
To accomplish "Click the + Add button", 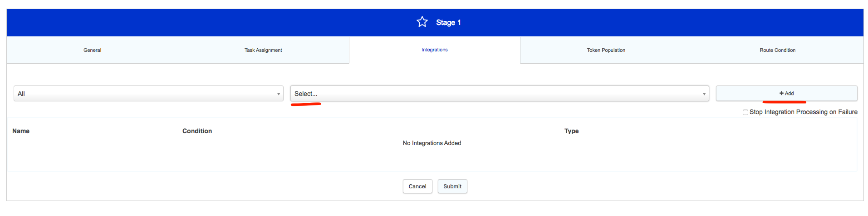I will pyautogui.click(x=786, y=93).
